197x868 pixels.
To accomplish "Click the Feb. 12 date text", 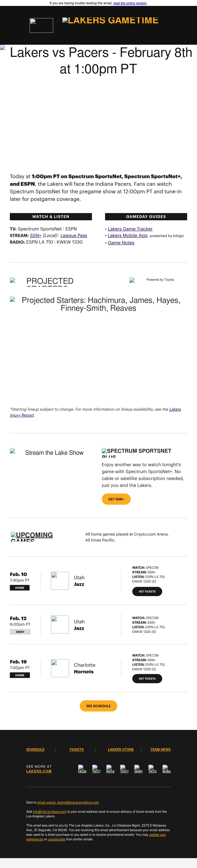I will coord(18,618).
